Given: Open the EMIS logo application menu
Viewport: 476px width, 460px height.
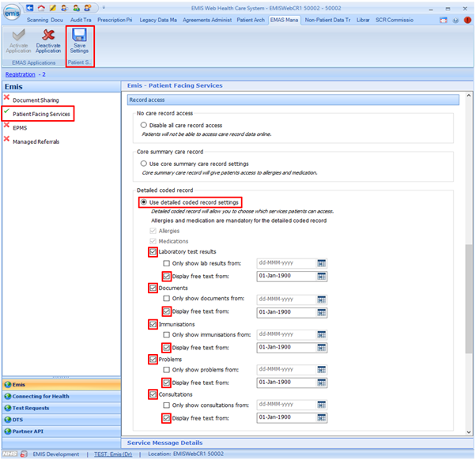Looking at the screenshot, I should [12, 13].
